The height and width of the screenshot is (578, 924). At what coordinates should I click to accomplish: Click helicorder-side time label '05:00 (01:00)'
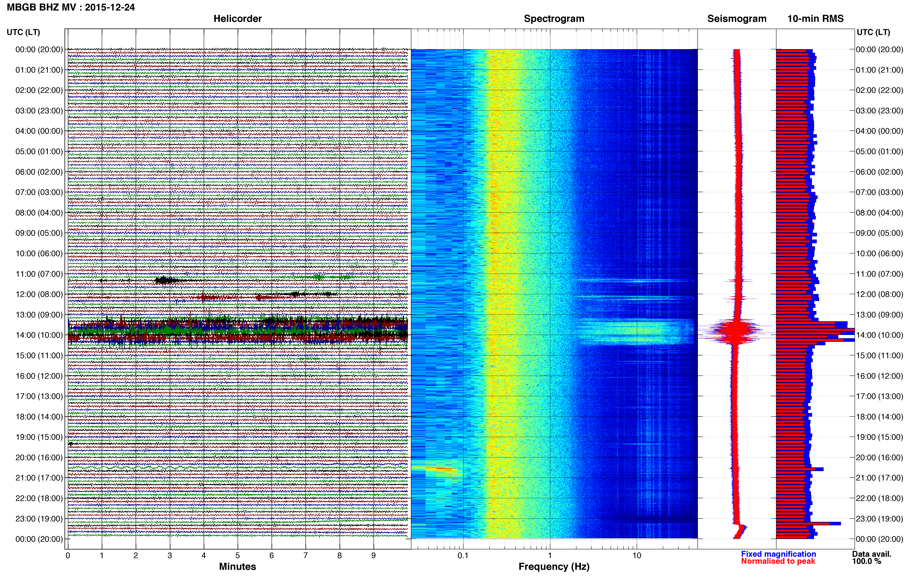pyautogui.click(x=39, y=151)
